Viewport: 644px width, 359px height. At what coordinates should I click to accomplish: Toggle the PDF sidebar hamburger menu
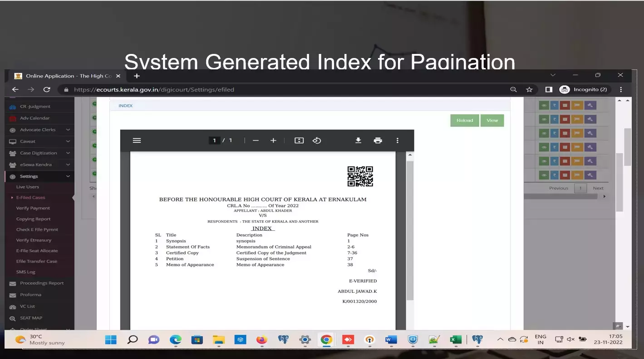tap(137, 141)
